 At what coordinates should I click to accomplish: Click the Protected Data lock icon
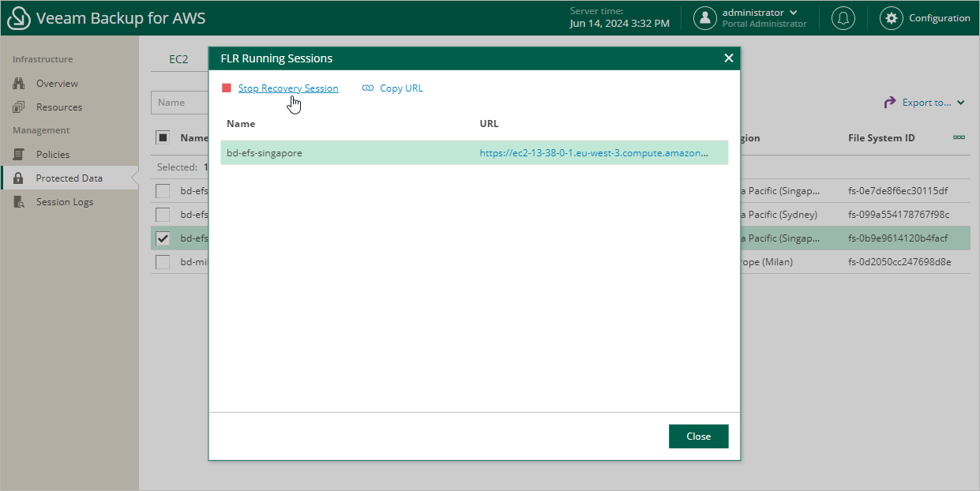[x=19, y=178]
